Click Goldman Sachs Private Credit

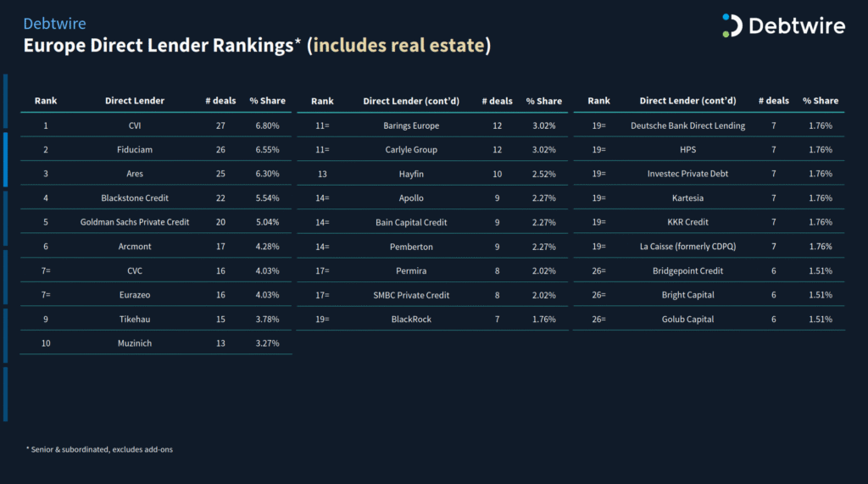point(135,222)
